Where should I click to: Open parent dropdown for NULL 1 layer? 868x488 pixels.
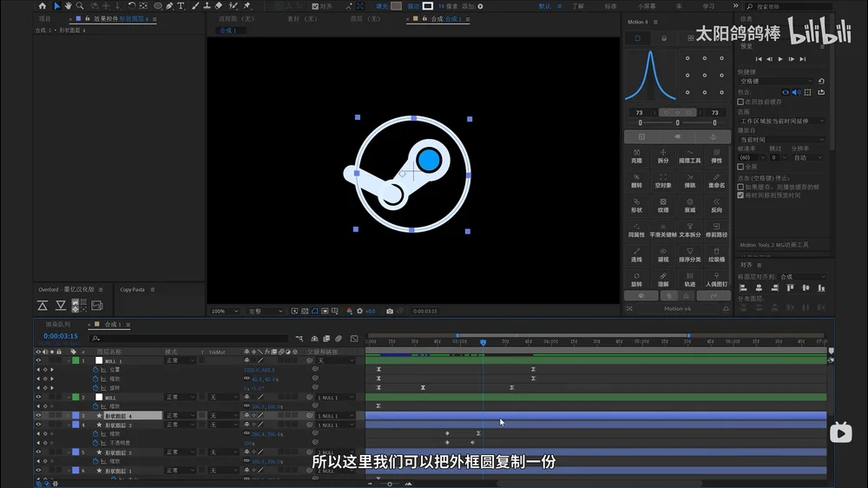335,360
